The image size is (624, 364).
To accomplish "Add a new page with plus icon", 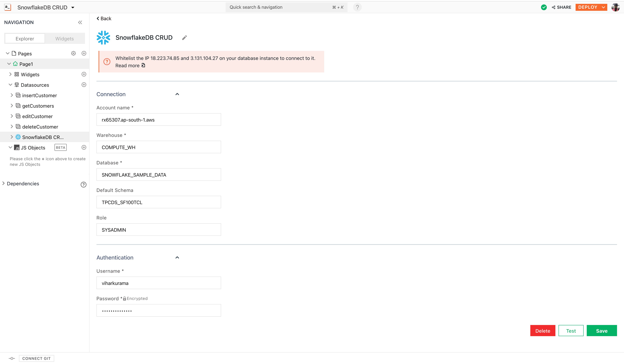I will point(84,53).
